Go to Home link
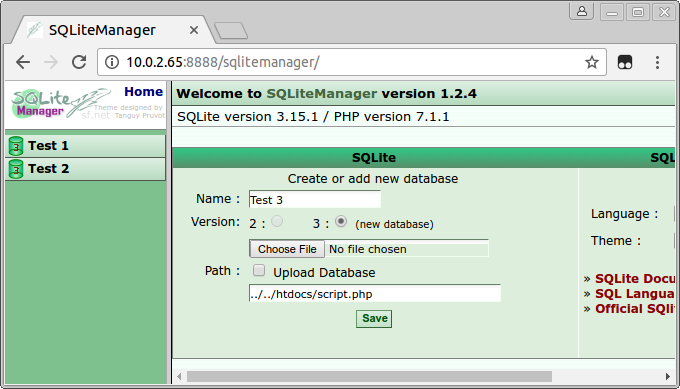 tap(143, 92)
